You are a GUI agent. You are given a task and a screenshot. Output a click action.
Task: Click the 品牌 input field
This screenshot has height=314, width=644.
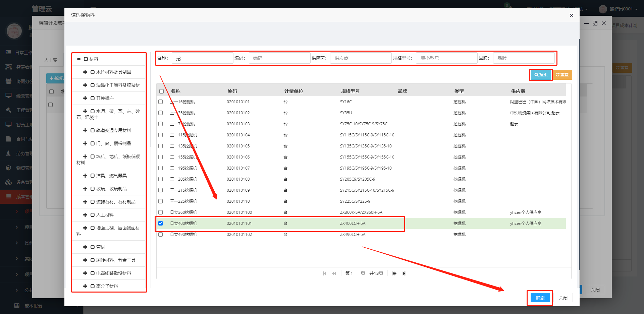[x=524, y=58]
